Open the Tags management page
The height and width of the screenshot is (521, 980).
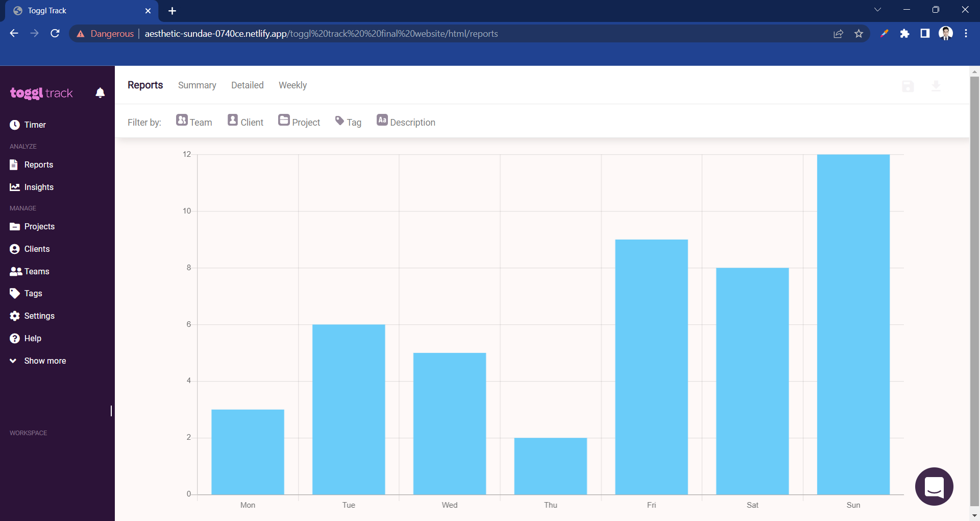[x=26, y=293]
